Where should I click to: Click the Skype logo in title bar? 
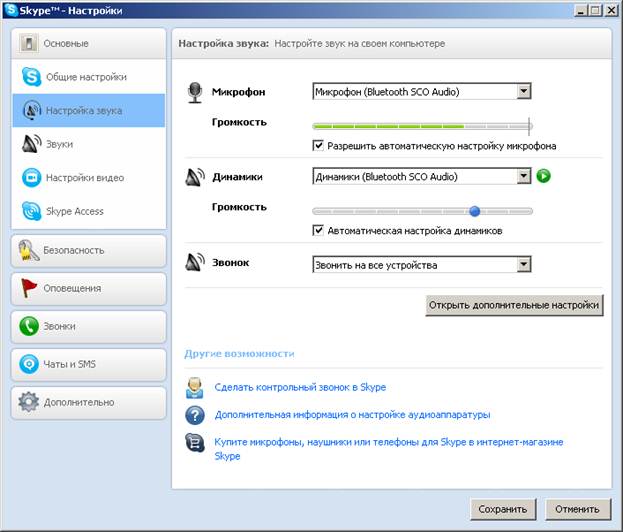[11, 10]
